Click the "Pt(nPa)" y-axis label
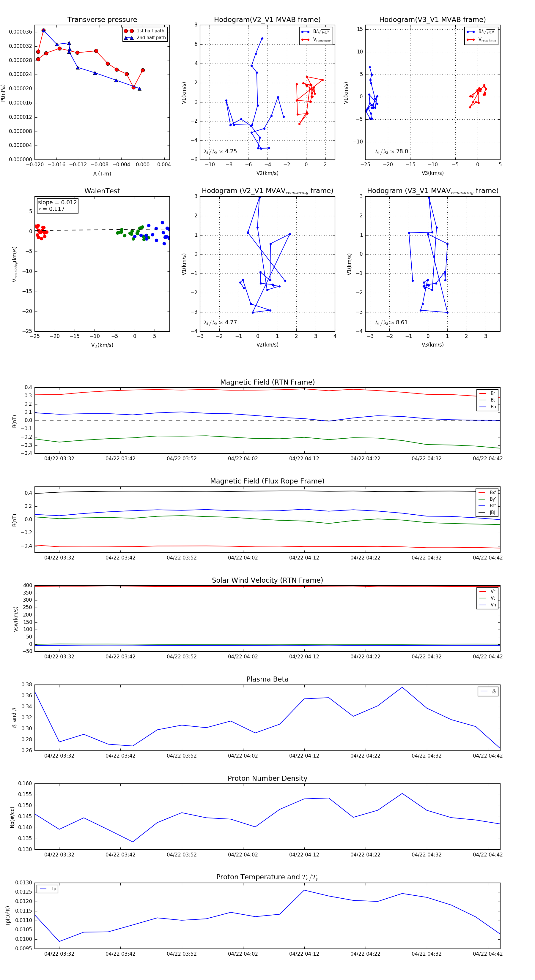 pyautogui.click(x=3, y=93)
